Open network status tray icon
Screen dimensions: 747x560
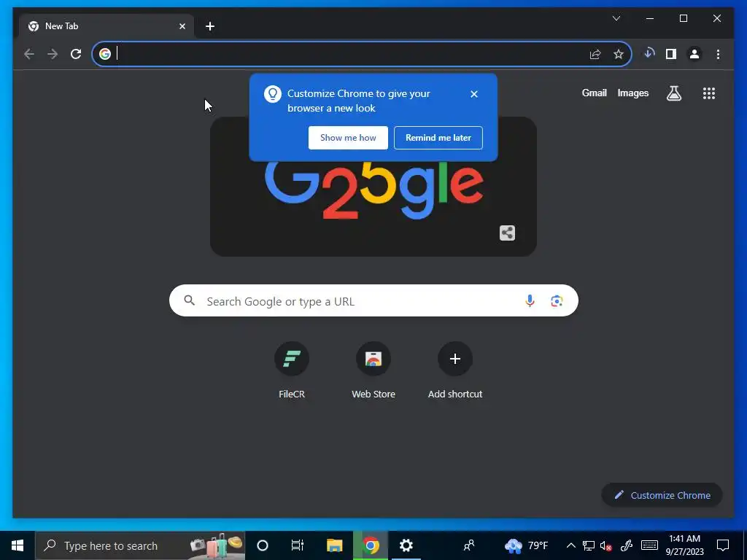pos(589,545)
